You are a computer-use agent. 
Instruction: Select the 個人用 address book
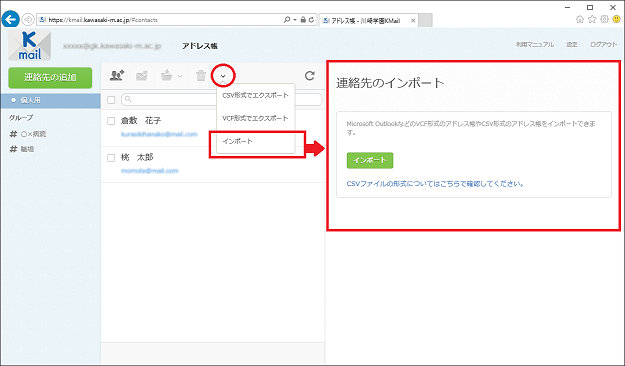point(50,100)
